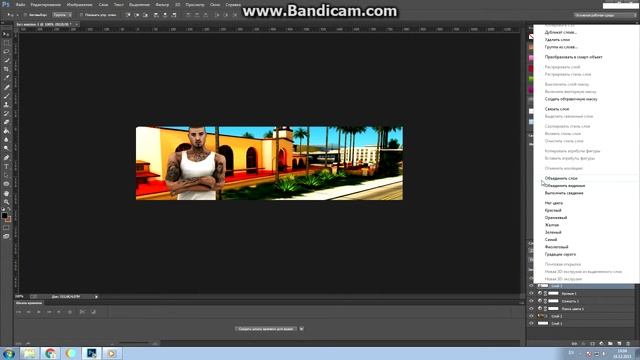This screenshot has width=640, height=360.
Task: Hide the Кривые 1 layer eye
Action: click(531, 293)
